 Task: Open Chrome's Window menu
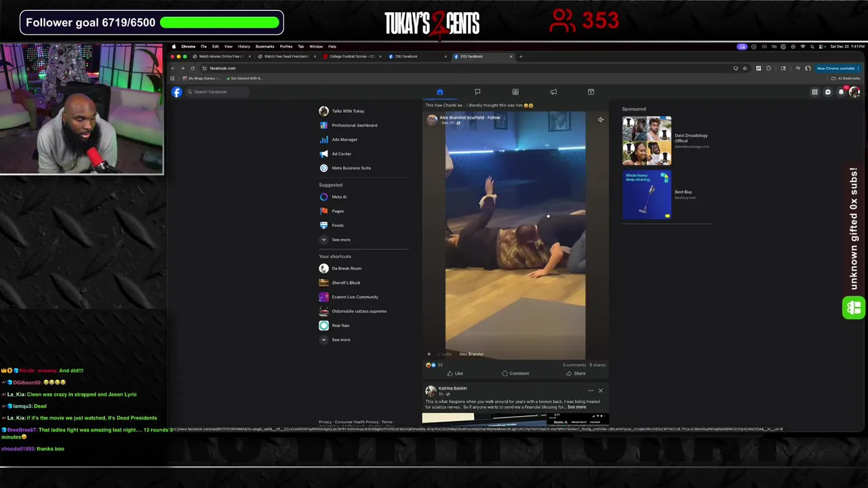[x=316, y=47]
